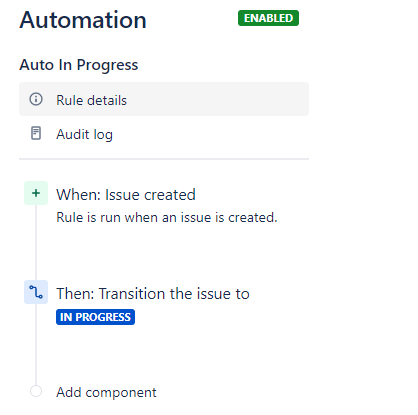418x415 pixels.
Task: Click the Auto In Progress rule name
Action: coord(79,65)
